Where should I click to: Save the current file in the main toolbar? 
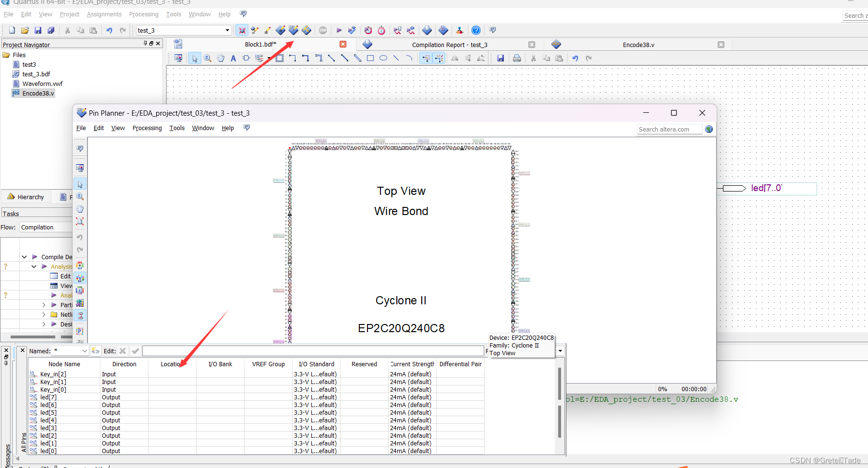[38, 30]
